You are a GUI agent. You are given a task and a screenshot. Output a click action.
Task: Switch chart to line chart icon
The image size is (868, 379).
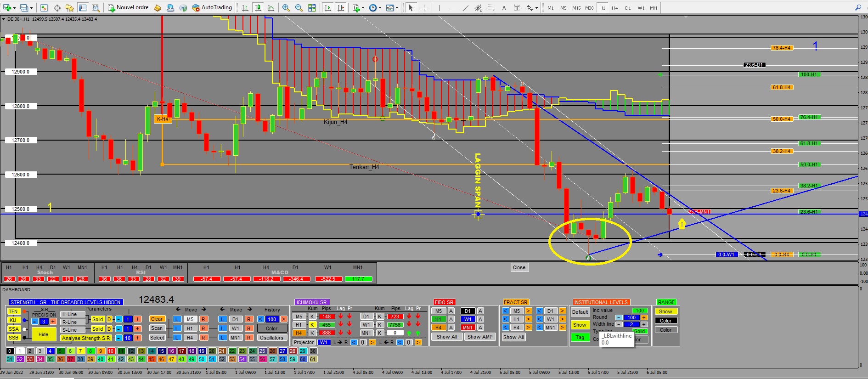click(x=271, y=8)
